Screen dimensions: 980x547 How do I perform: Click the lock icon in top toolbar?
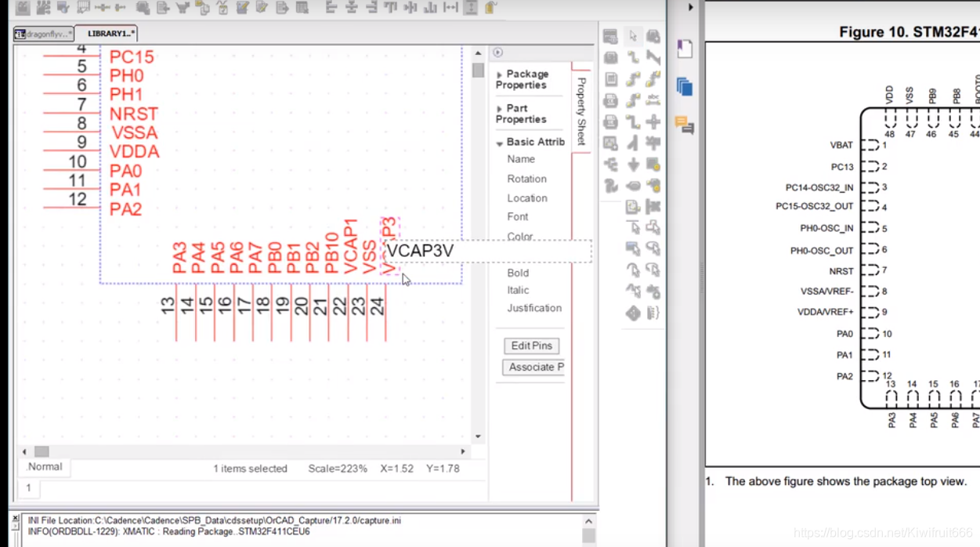click(x=491, y=8)
